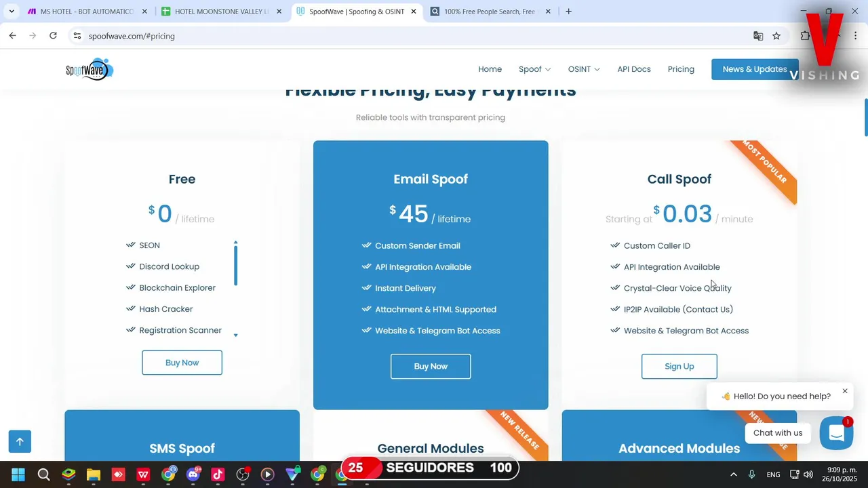This screenshot has height=488, width=868.
Task: Click Sign Up under Call Spoof plan
Action: point(679,366)
